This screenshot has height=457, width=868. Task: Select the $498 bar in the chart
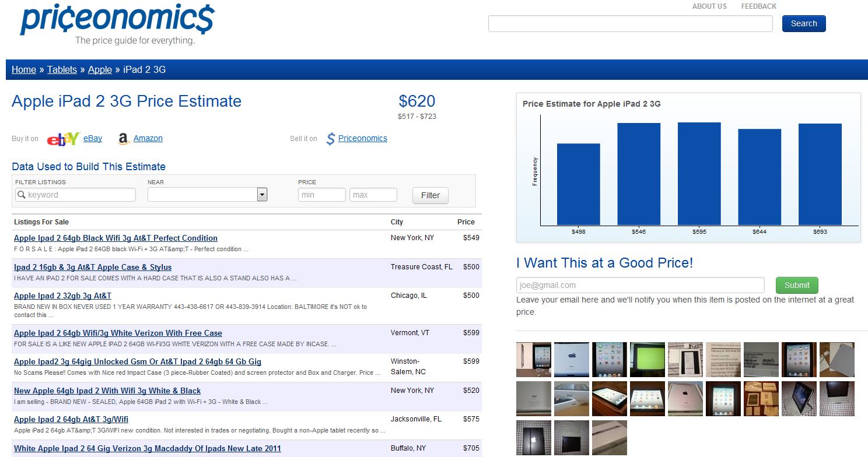pyautogui.click(x=578, y=184)
